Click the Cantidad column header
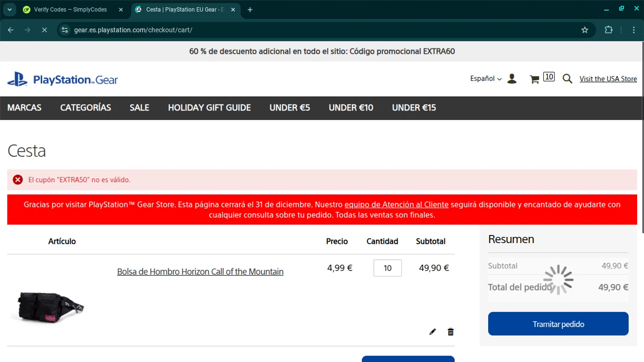This screenshot has height=362, width=644. coord(382,241)
